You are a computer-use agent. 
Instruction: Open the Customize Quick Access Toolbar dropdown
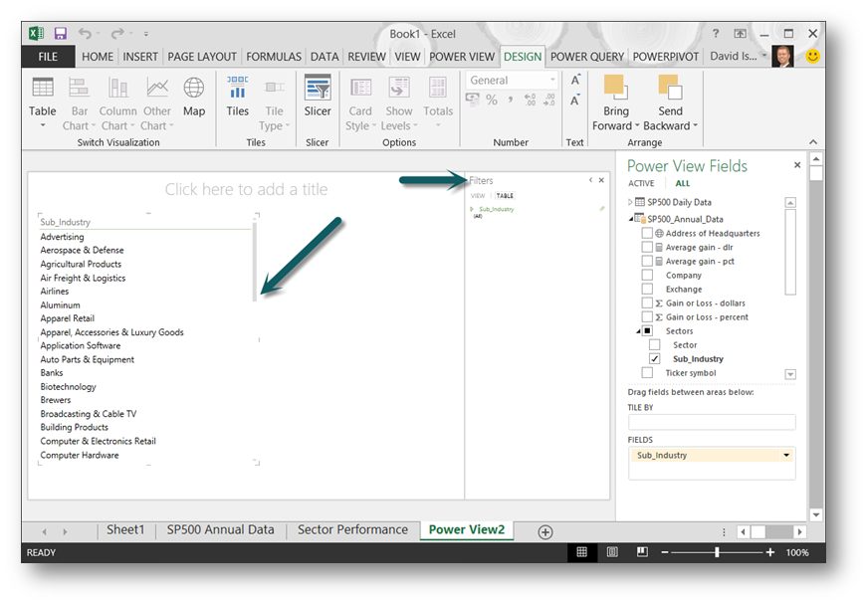[x=146, y=34]
